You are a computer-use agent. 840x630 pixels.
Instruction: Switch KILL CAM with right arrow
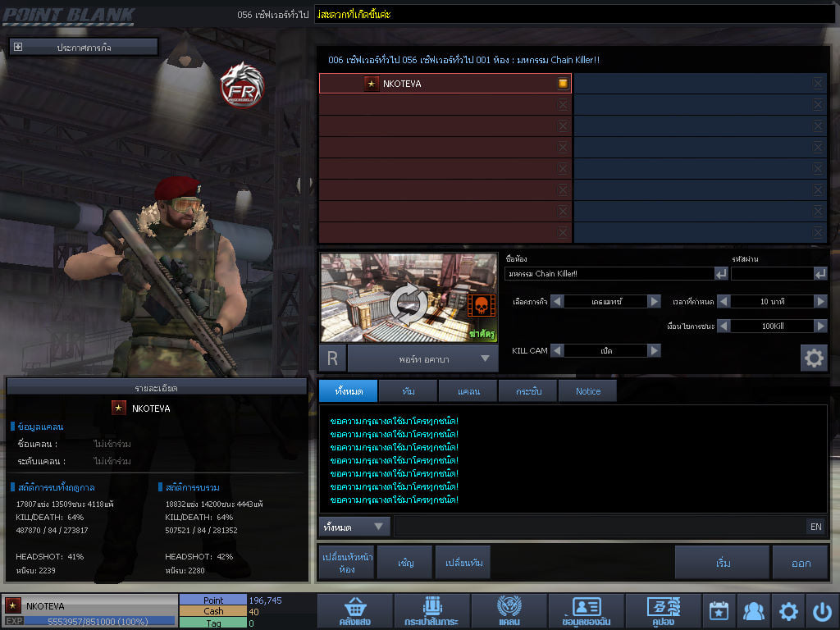point(654,351)
